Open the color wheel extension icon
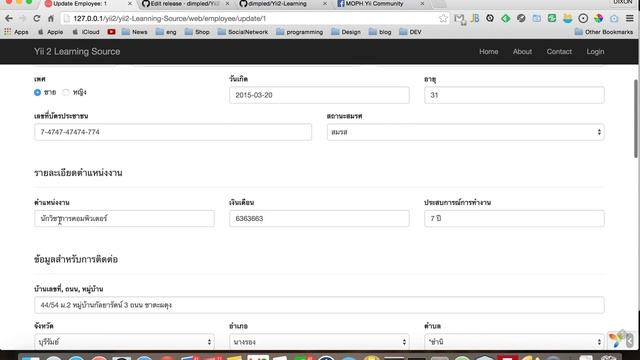 tap(598, 18)
